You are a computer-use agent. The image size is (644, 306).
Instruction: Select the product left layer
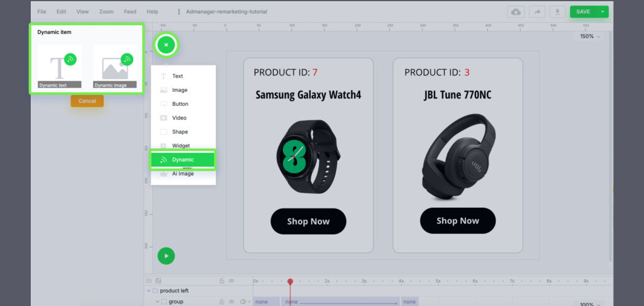[174, 291]
